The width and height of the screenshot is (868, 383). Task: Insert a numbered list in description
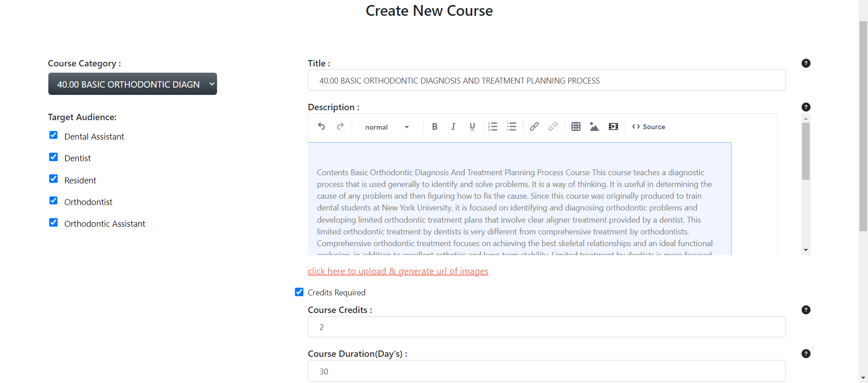(493, 126)
